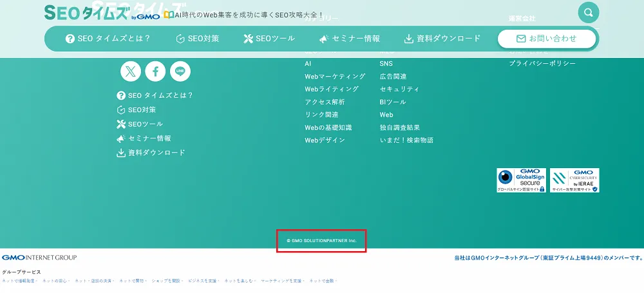
Task: Expand the ショップを開設 group service dropdown
Action: tap(167, 281)
